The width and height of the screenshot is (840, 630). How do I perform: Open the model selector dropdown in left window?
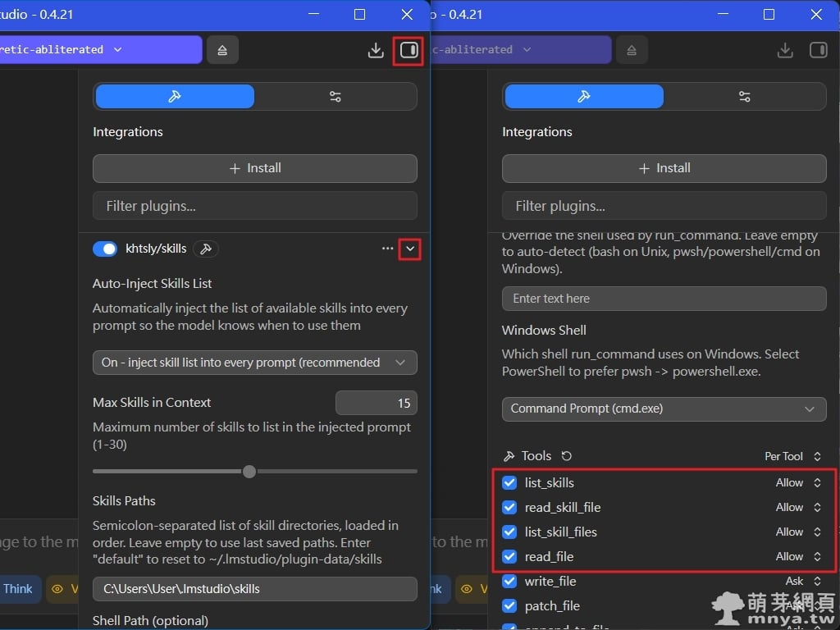coord(101,50)
